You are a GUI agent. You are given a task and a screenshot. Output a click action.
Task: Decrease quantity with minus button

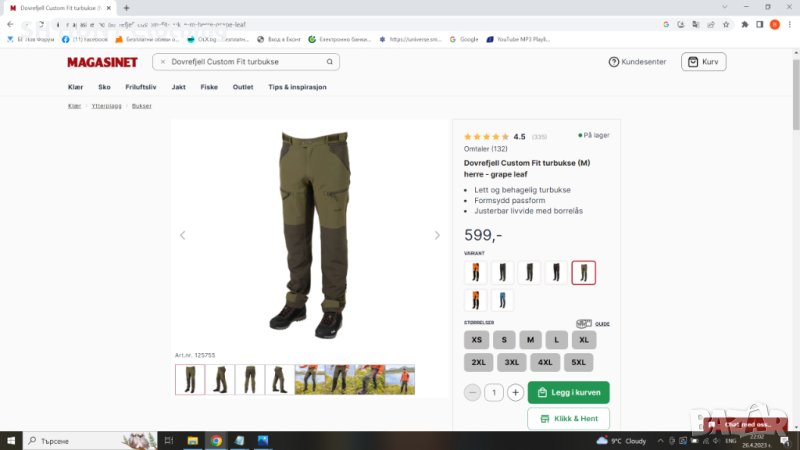(473, 393)
